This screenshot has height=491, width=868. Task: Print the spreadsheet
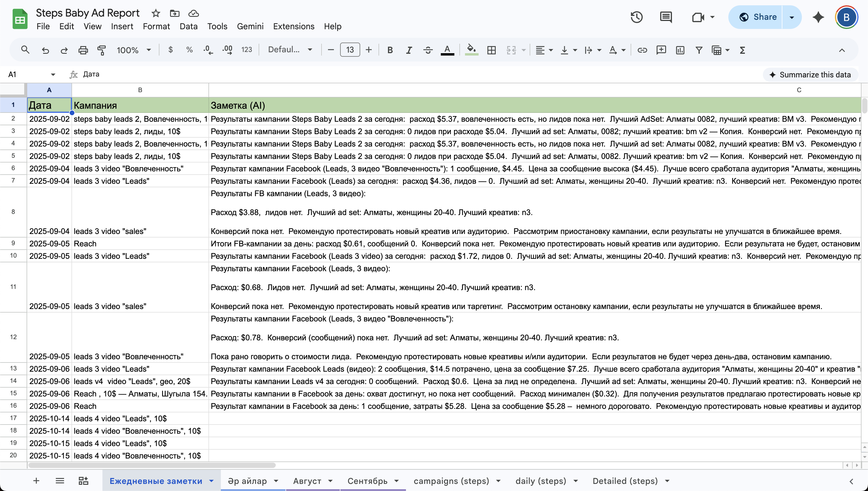[x=83, y=50]
